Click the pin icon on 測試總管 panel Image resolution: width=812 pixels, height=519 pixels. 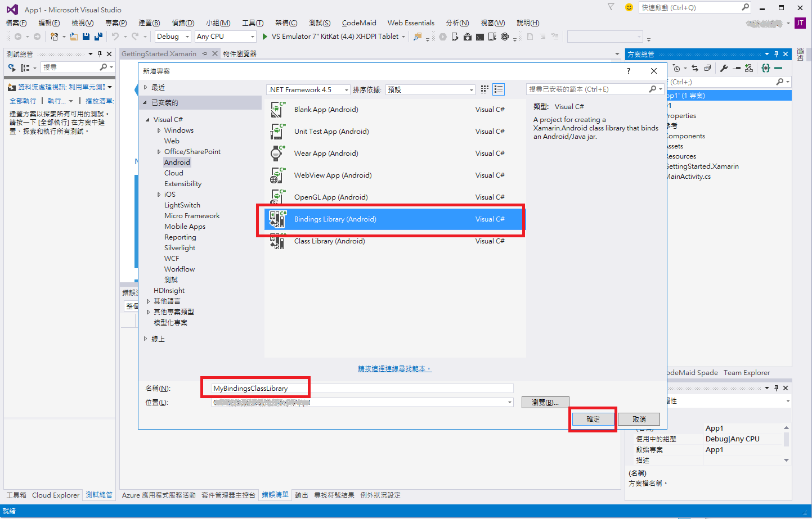click(x=100, y=54)
